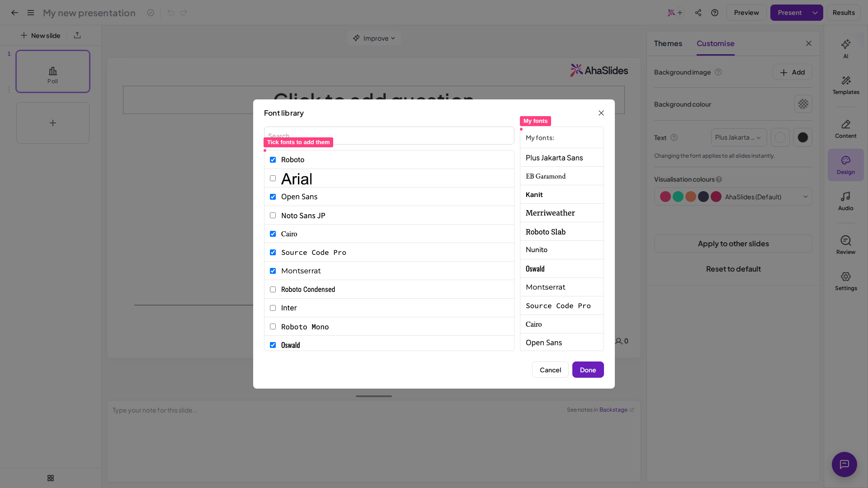Viewport: 868px width, 488px height.
Task: Open the Content sidebar tool
Action: [x=845, y=129]
